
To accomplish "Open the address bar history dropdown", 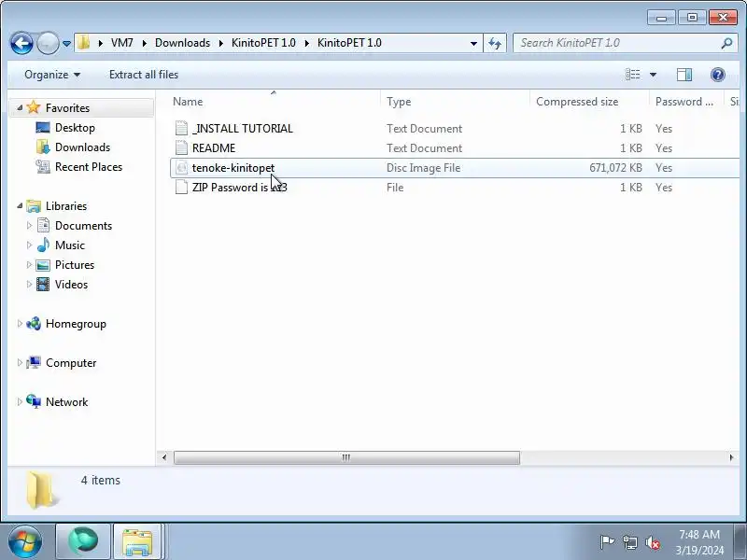I will coord(473,43).
